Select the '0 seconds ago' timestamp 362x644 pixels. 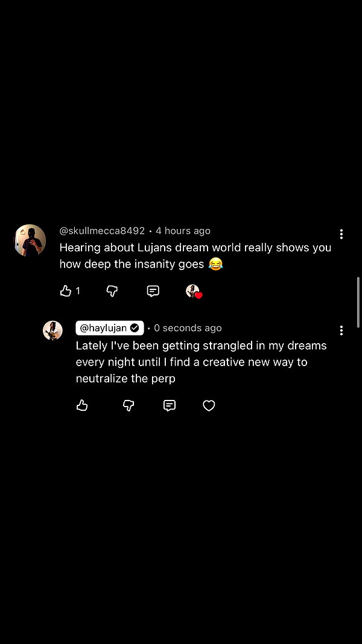coord(188,328)
